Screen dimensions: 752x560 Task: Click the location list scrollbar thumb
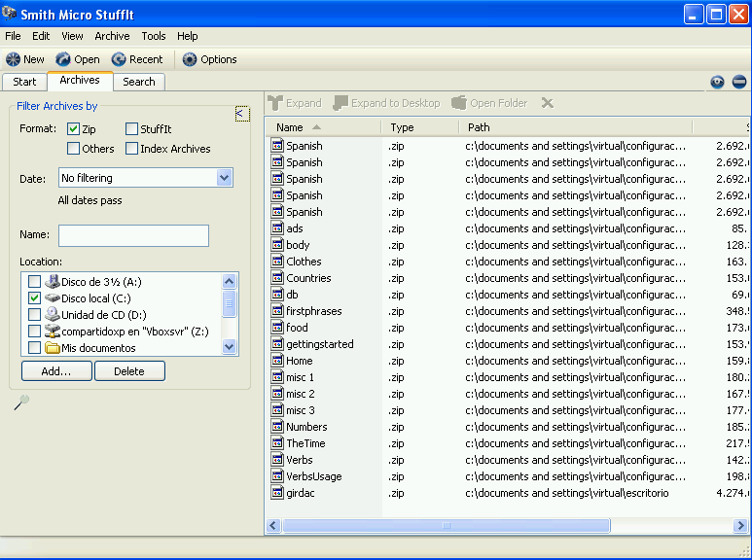click(230, 303)
